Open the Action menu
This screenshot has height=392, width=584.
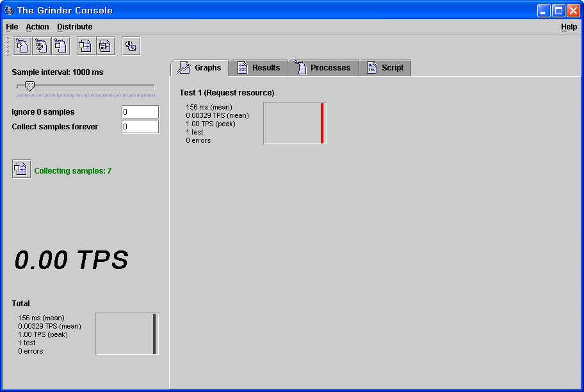[37, 27]
